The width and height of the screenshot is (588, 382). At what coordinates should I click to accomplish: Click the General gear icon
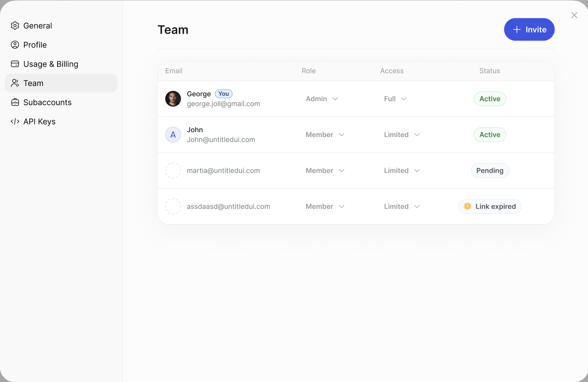15,26
